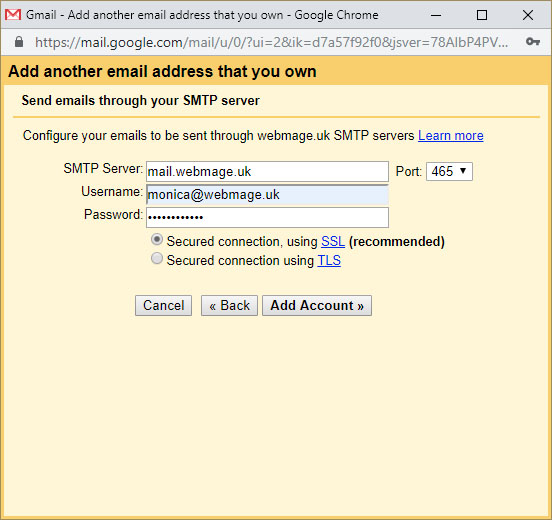Open the saved password key icon
Screen dimensions: 552x520
533,42
